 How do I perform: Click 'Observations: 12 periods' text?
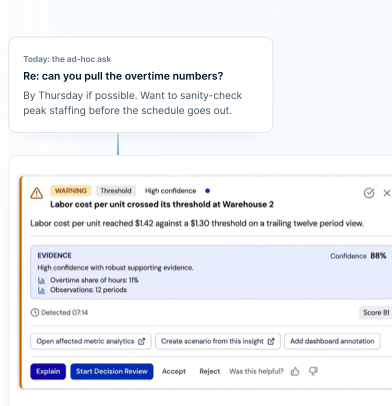[x=88, y=290]
